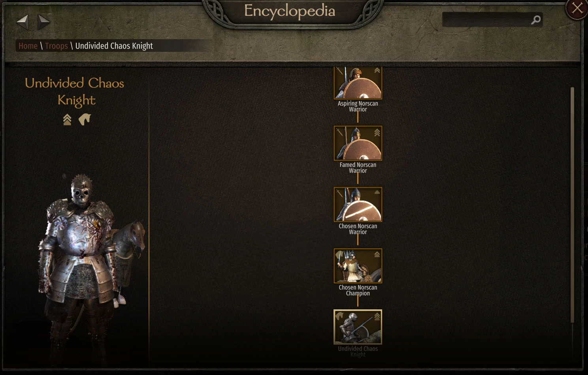Select Famed Norscan Warrior portrait

358,143
